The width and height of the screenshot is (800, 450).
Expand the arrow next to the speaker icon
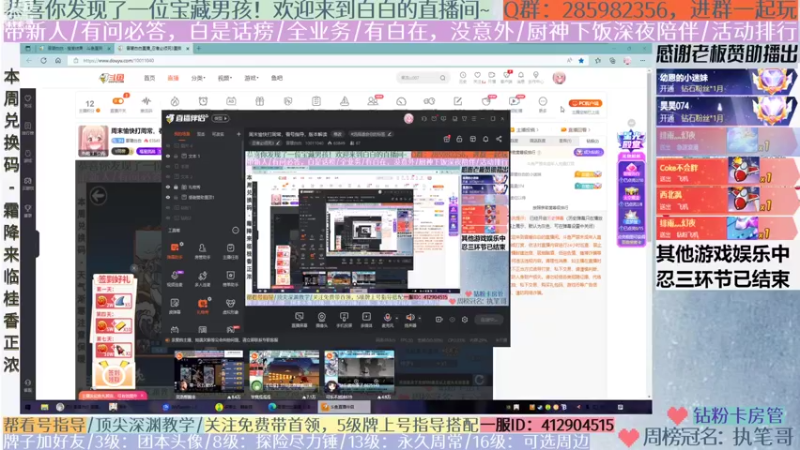coord(419,318)
